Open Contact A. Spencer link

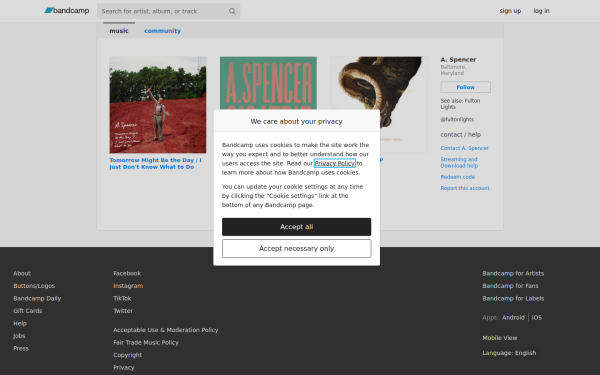(x=464, y=148)
